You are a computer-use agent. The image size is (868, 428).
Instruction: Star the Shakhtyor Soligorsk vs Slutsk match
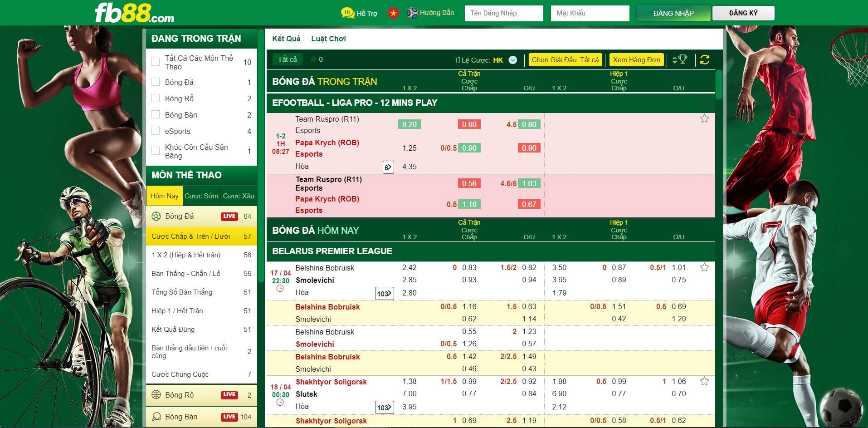704,381
